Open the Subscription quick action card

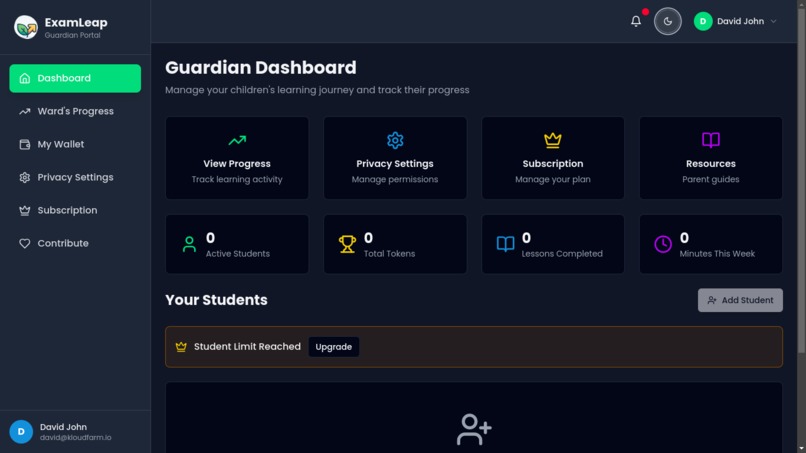tap(553, 158)
